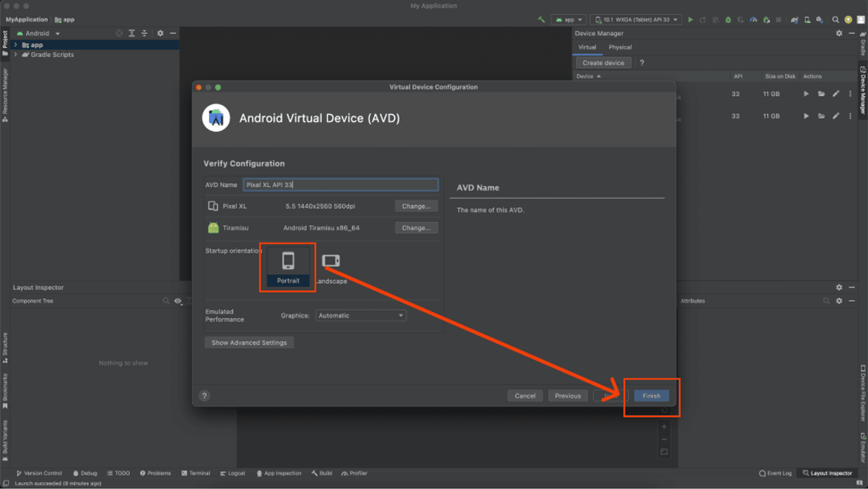Launch second virtual device with play icon
The image size is (868, 489).
click(x=806, y=116)
